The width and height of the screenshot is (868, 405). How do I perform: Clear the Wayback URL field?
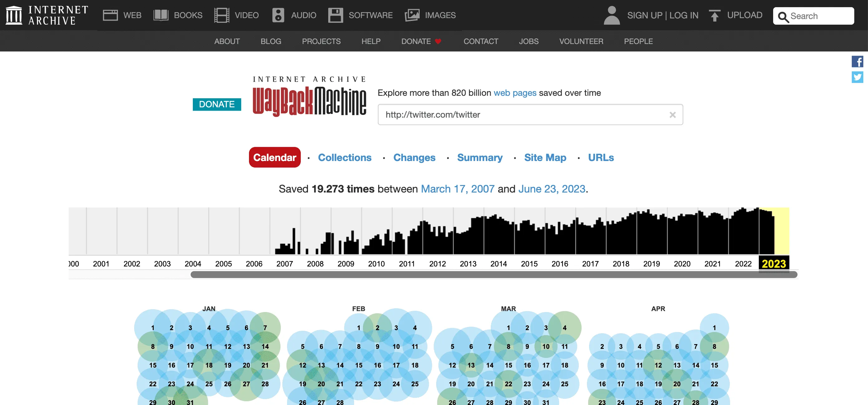[672, 115]
